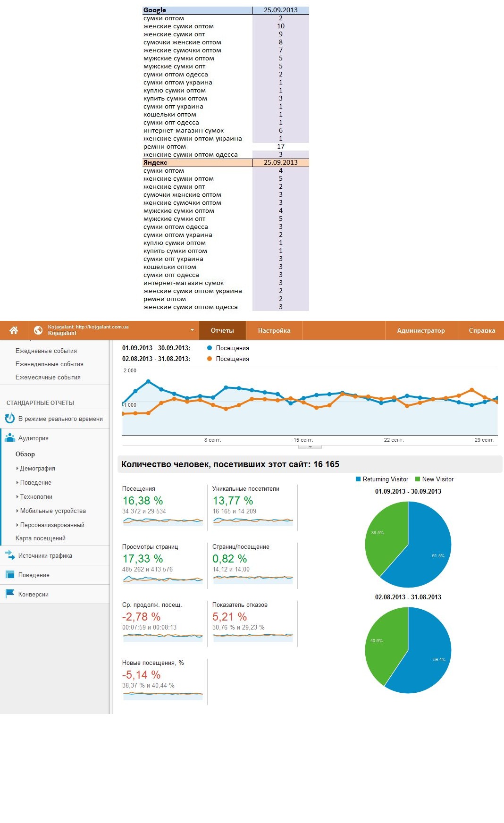Viewport: 504px width, 823px height.
Task: Open the Поведение main section
Action: [x=34, y=575]
